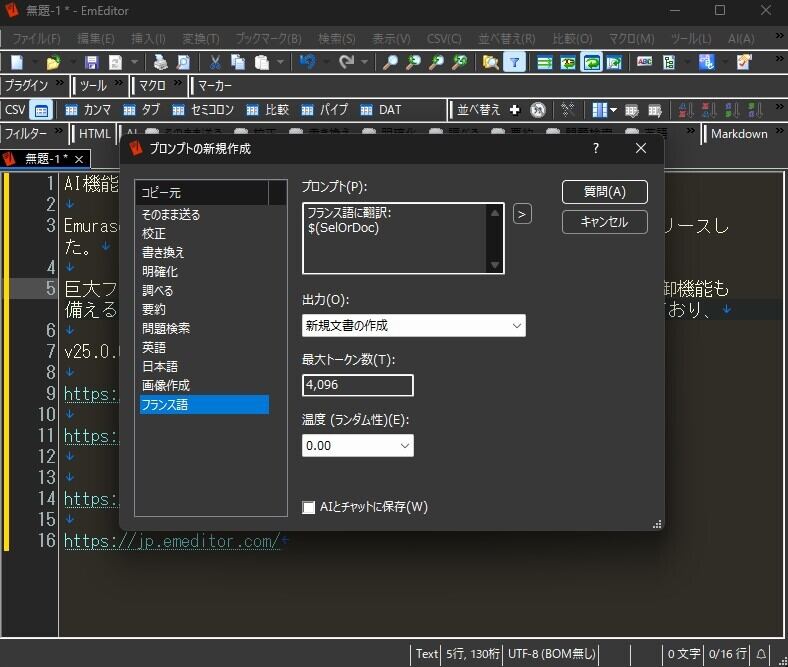788x667 pixels.
Task: Click the white plus icon beside 並べ替え
Action: point(514,110)
